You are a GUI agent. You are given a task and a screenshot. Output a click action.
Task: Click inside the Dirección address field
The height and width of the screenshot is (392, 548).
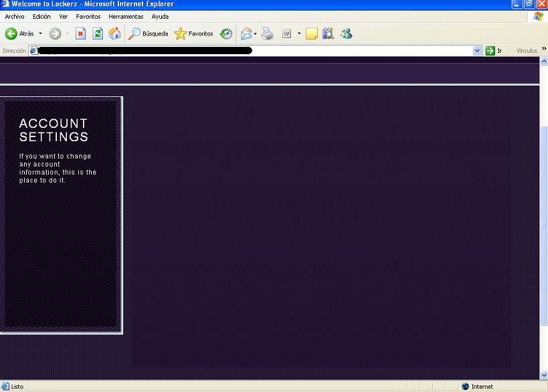coord(255,51)
